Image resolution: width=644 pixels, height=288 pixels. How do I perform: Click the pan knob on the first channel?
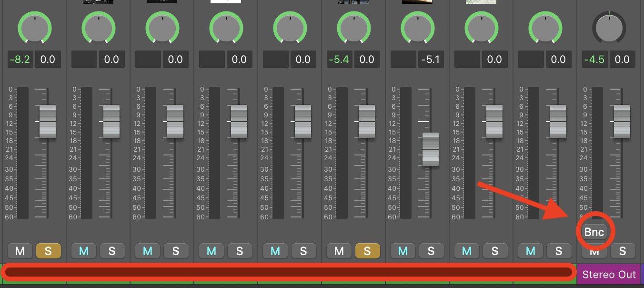(34, 28)
